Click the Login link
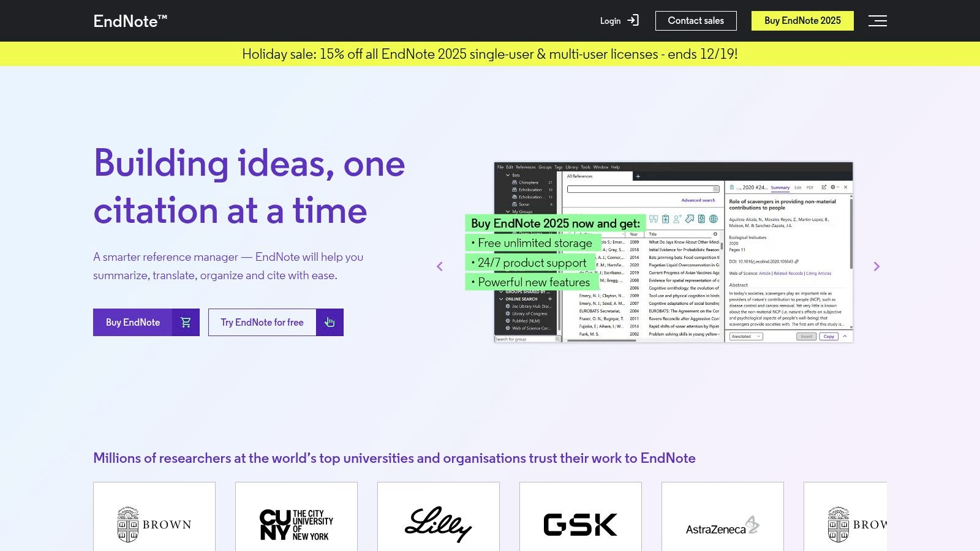The width and height of the screenshot is (980, 551). (610, 21)
